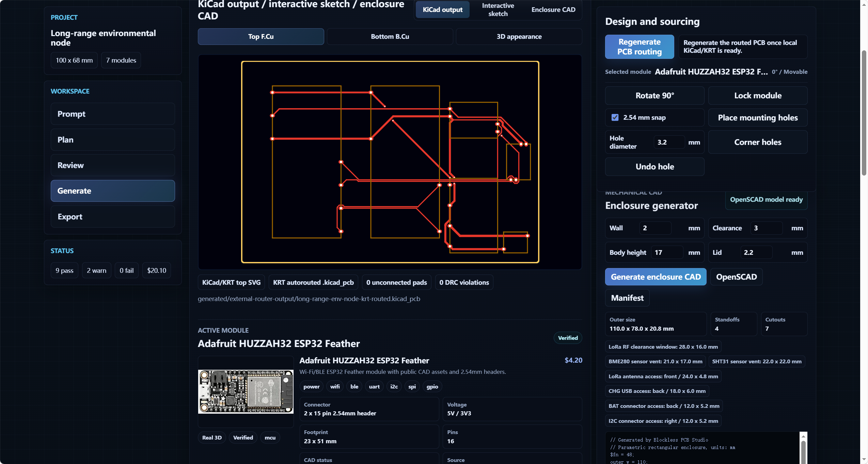Switch to the Enclosure CAD tab
The image size is (868, 464).
553,10
